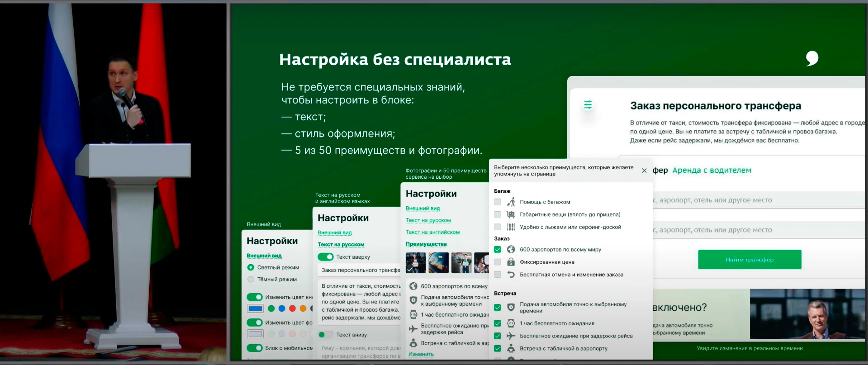The height and width of the screenshot is (365, 868).
Task: Click the Изменить link under the advantages list
Action: [x=421, y=354]
